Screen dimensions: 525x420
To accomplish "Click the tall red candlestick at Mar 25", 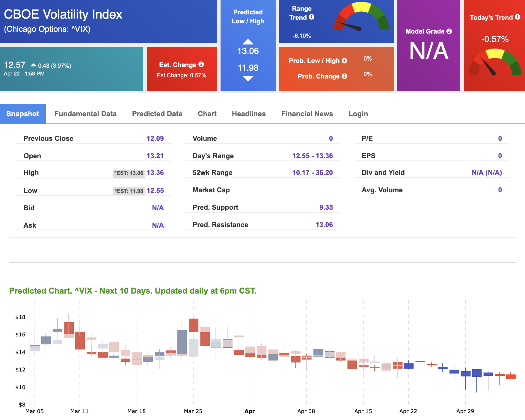I will pyautogui.click(x=194, y=325).
